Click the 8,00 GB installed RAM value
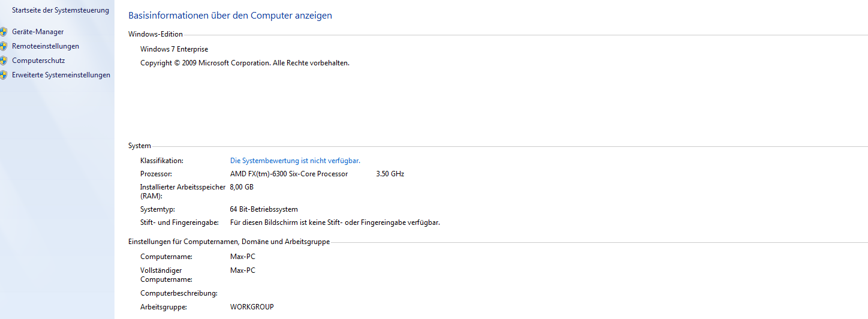Image resolution: width=868 pixels, height=319 pixels. tap(242, 187)
